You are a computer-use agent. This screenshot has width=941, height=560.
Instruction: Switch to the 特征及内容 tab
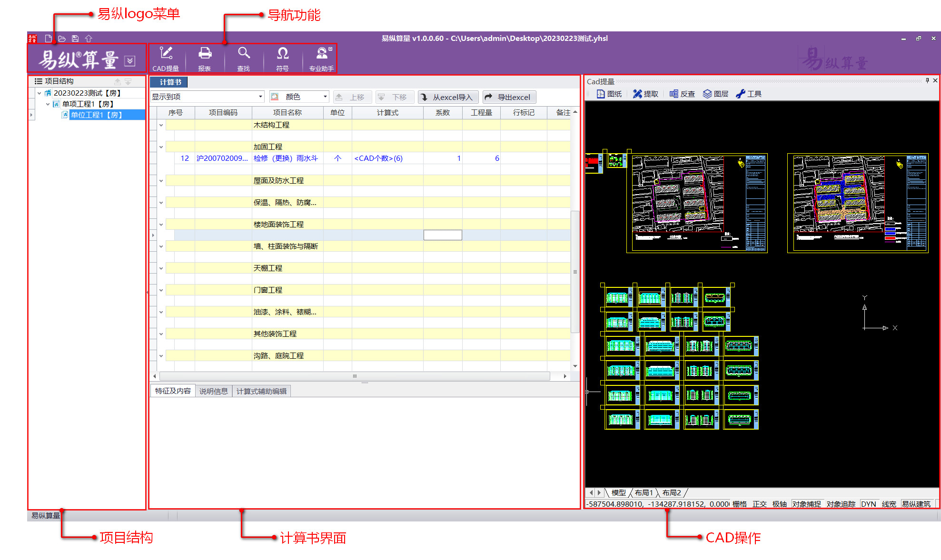(x=172, y=391)
